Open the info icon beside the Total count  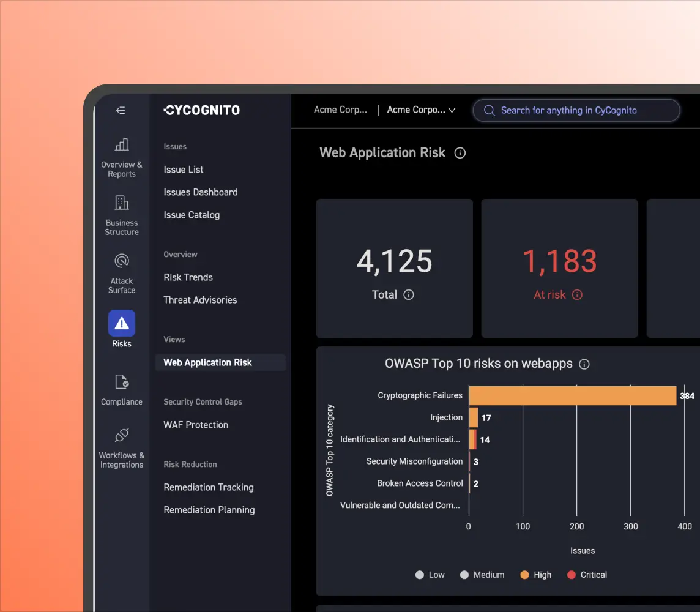(x=410, y=294)
